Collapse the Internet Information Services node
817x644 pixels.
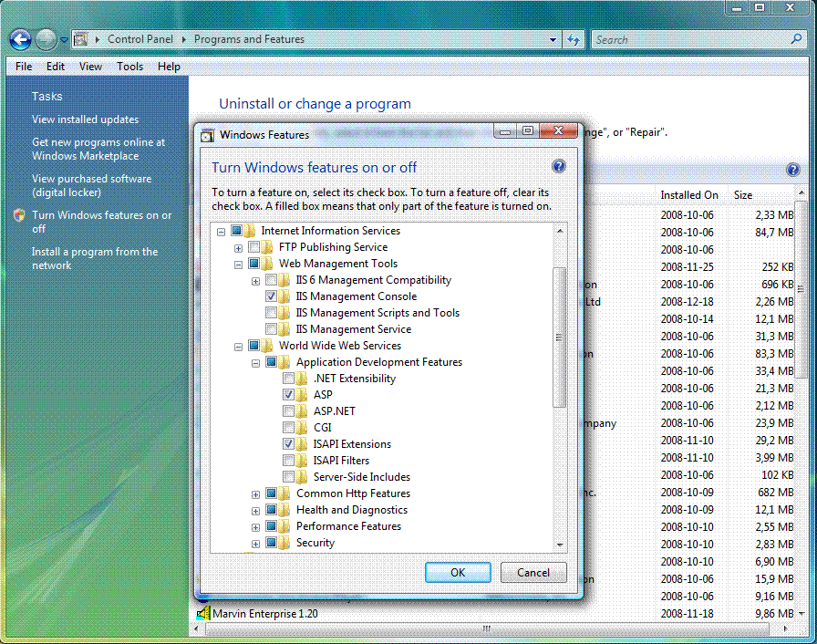tap(221, 232)
